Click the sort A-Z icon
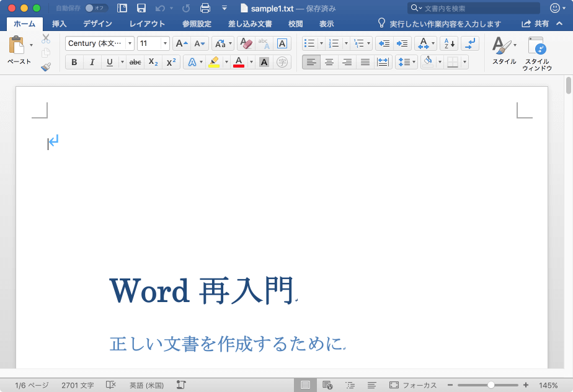This screenshot has height=392, width=573. click(x=449, y=43)
